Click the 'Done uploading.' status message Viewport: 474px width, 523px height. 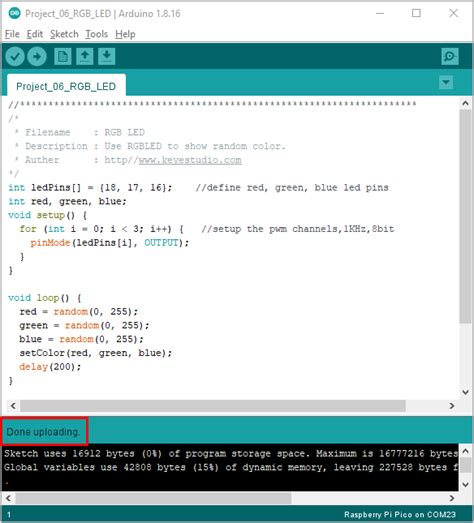point(43,432)
